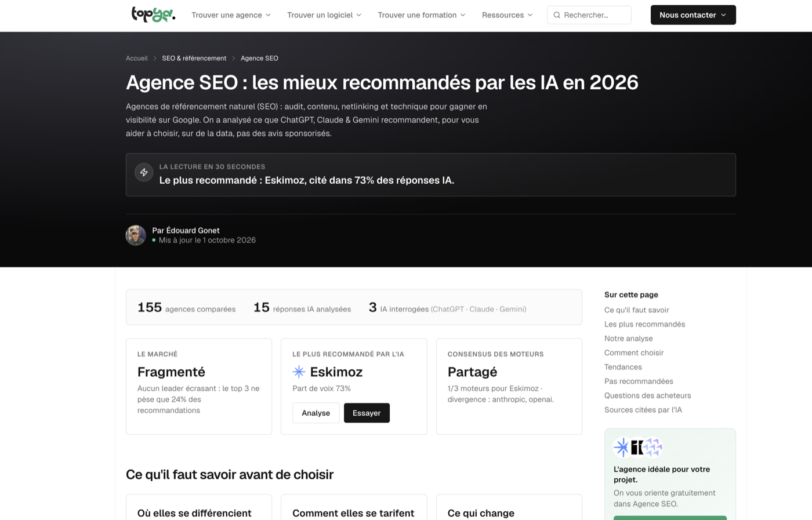Viewport: 812px width, 520px height.
Task: Open the Ressources dropdown menu
Action: click(507, 15)
